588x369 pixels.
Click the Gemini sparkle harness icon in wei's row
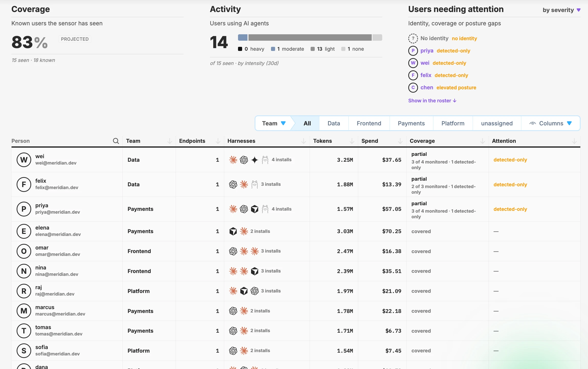[x=255, y=160]
